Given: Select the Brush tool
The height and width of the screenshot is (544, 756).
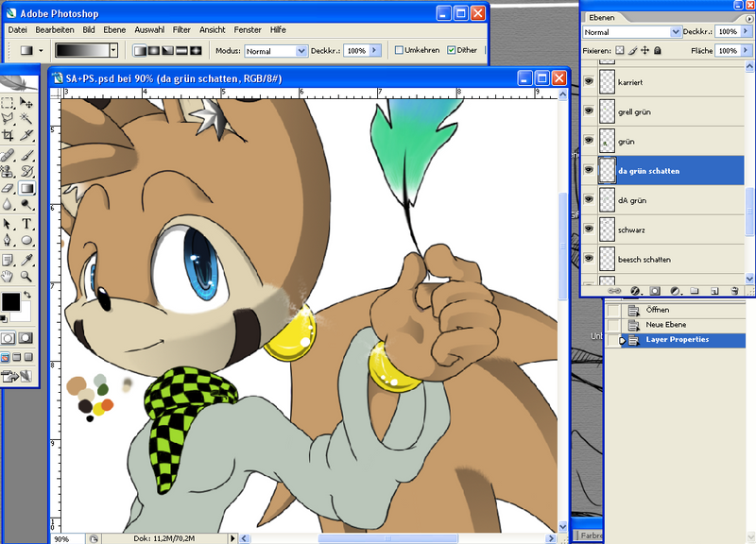Looking at the screenshot, I should pos(26,155).
